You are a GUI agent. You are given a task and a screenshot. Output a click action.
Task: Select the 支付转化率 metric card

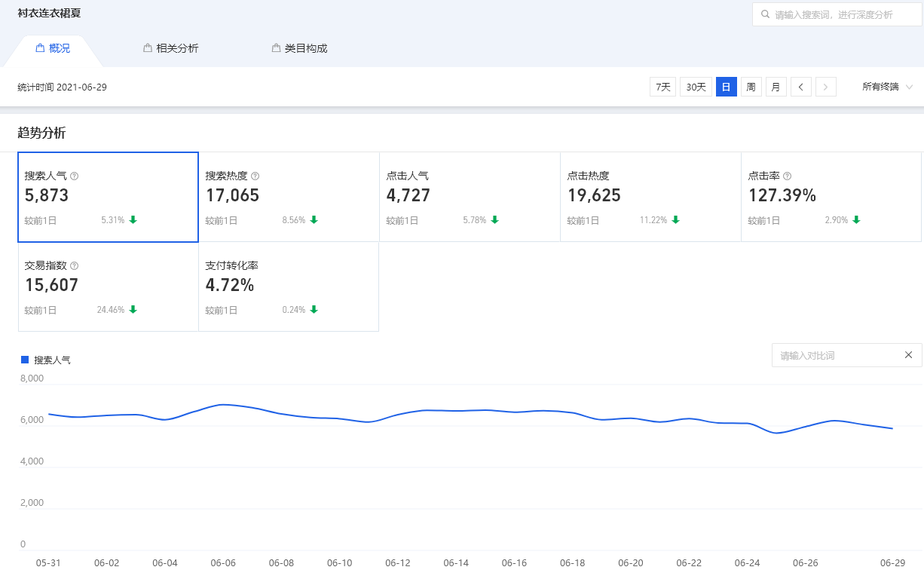click(289, 286)
